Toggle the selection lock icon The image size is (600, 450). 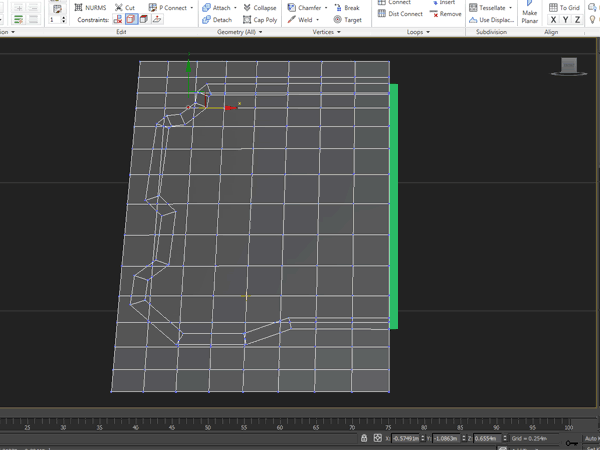point(366,438)
